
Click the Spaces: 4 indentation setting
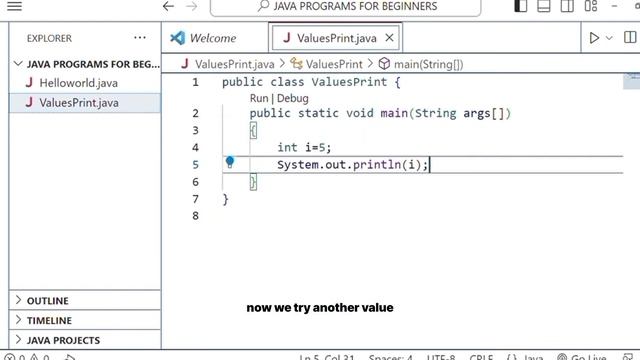tap(390, 357)
